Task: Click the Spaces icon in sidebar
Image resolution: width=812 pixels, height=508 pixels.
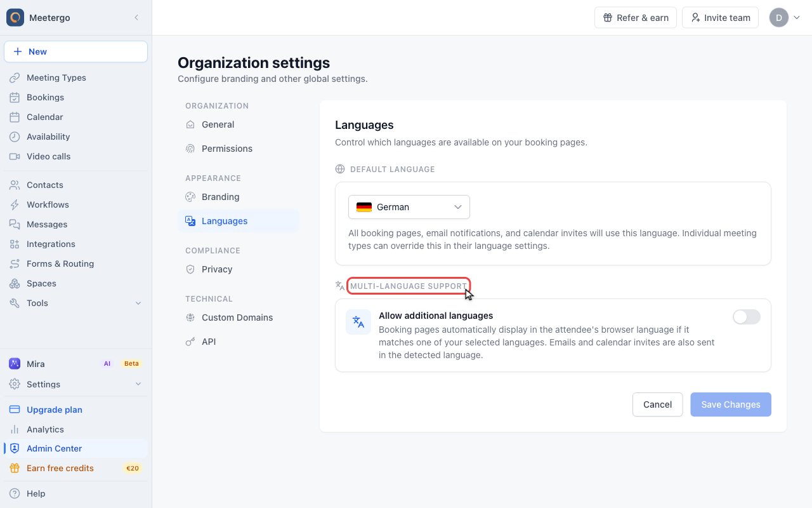Action: (15, 283)
